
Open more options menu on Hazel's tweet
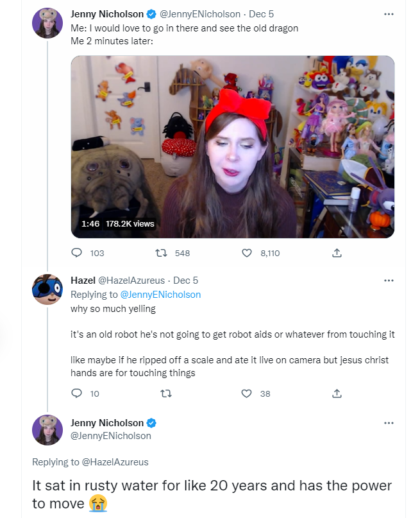[389, 281]
